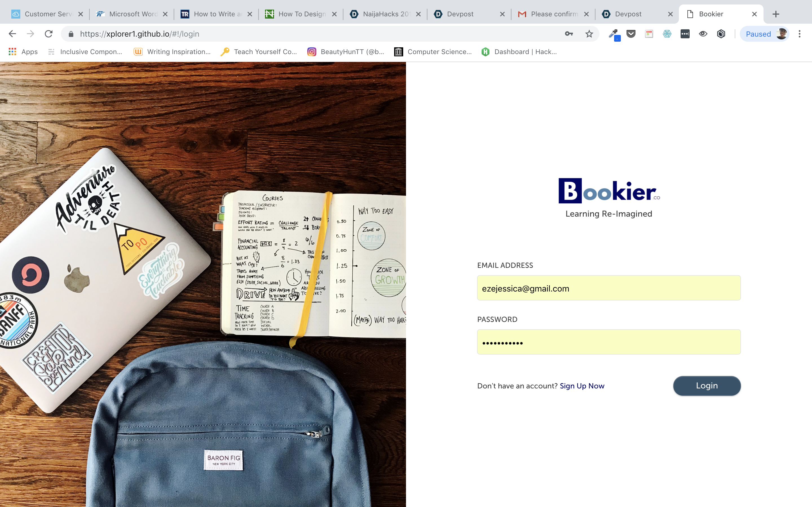Open the Apps bookmarks shortcut
The height and width of the screenshot is (507, 812).
tap(23, 52)
